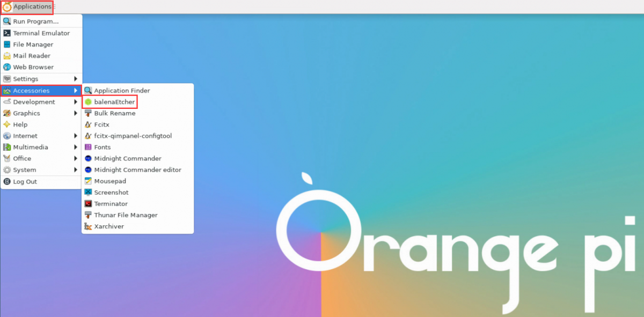Expand the Settings submenu arrow
The image size is (644, 317).
click(x=76, y=79)
